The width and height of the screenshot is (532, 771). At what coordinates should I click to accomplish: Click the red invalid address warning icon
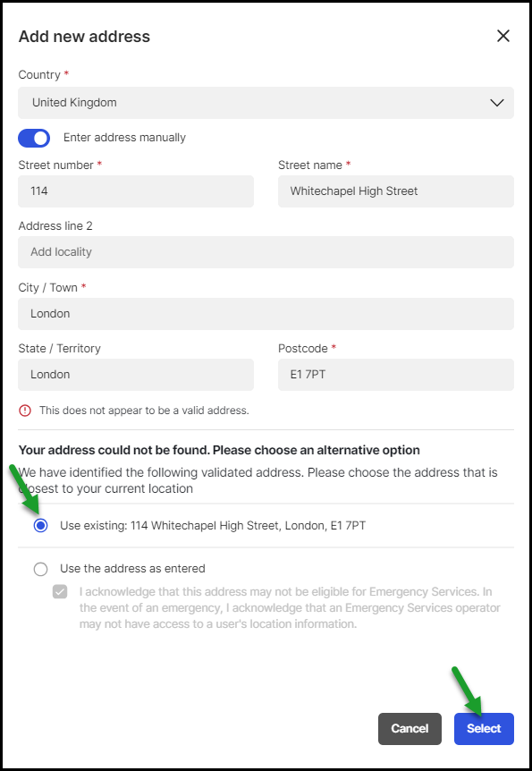pyautogui.click(x=24, y=411)
